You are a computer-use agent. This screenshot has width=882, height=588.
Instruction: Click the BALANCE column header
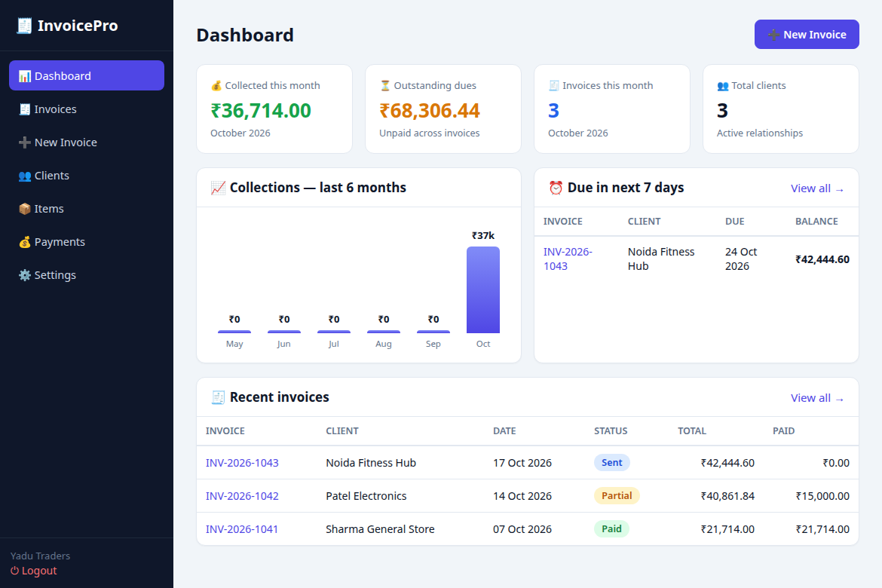[816, 222]
